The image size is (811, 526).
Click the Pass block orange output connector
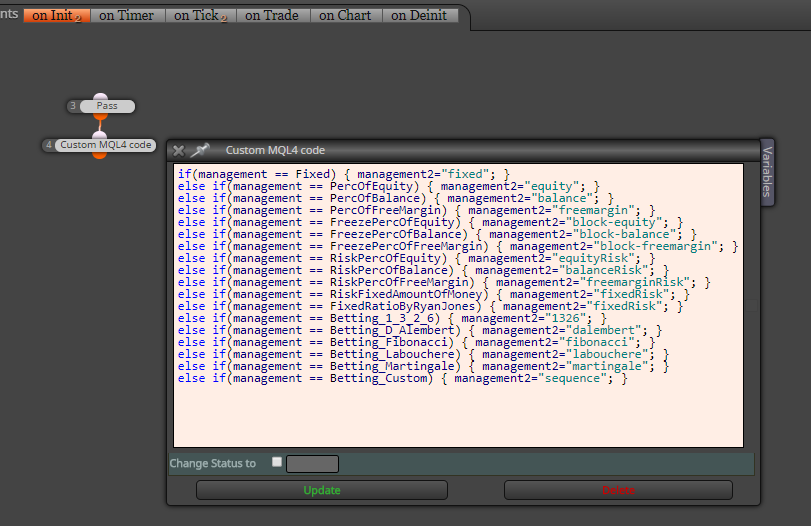click(100, 116)
